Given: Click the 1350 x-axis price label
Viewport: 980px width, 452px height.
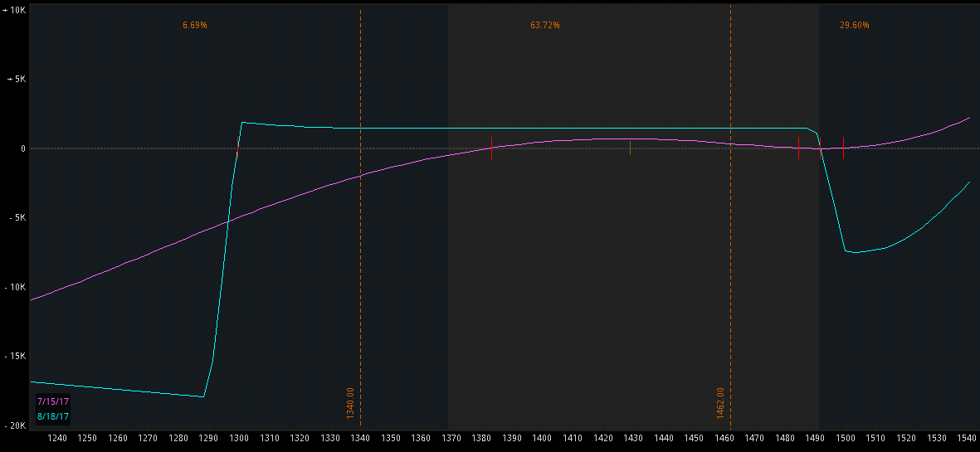Looking at the screenshot, I should pyautogui.click(x=391, y=438).
